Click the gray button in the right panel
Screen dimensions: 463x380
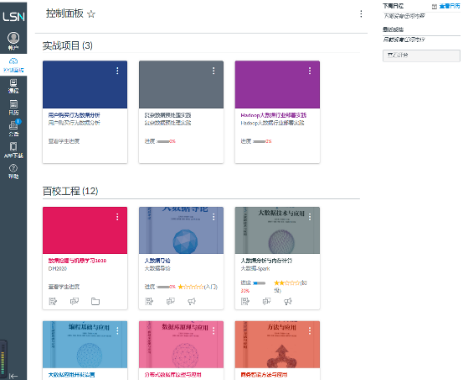pyautogui.click(x=421, y=55)
